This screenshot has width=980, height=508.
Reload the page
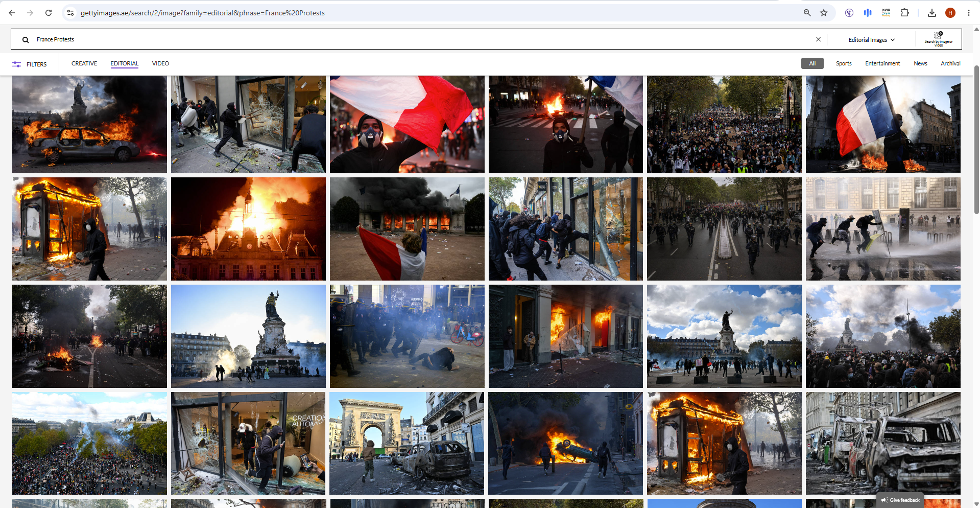(x=49, y=13)
